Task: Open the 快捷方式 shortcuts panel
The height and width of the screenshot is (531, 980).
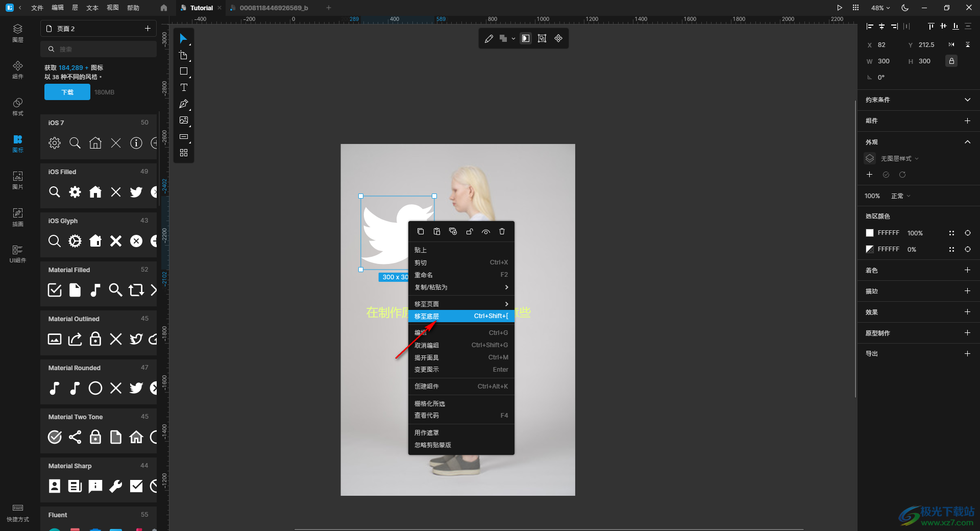Action: pos(18,513)
